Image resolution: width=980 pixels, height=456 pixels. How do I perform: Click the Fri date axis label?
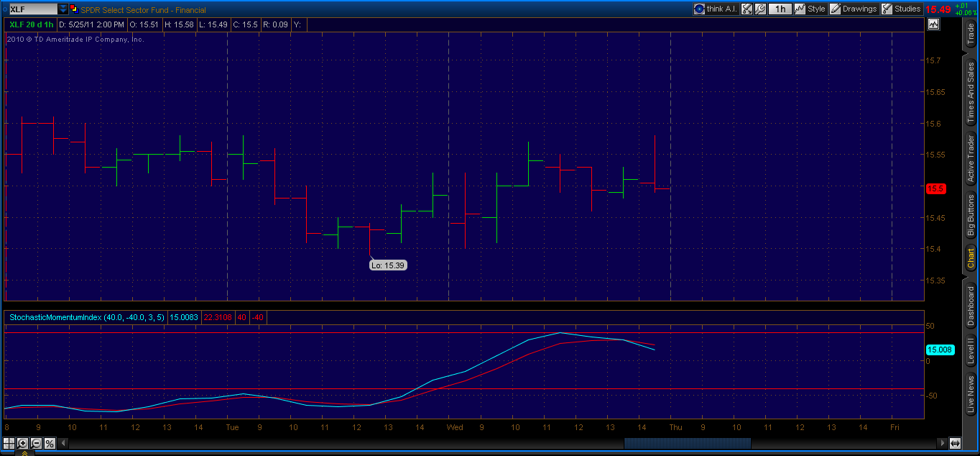click(x=895, y=427)
